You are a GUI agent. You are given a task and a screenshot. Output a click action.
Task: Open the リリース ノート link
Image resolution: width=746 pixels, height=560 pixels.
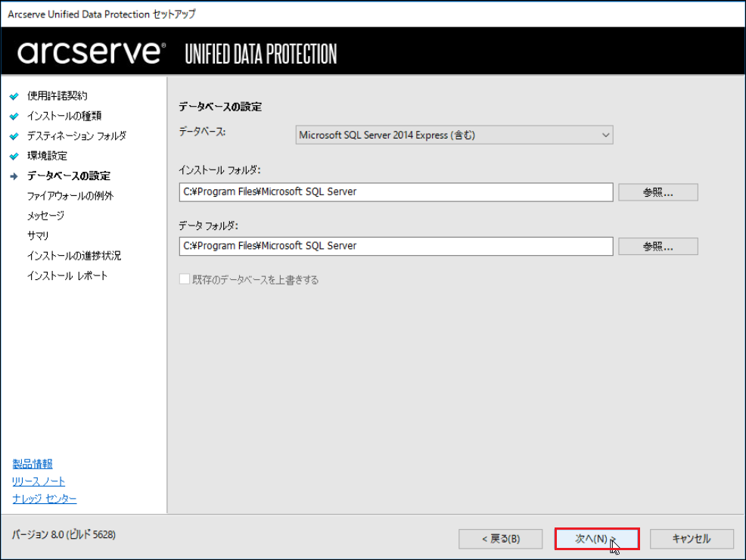coord(39,481)
